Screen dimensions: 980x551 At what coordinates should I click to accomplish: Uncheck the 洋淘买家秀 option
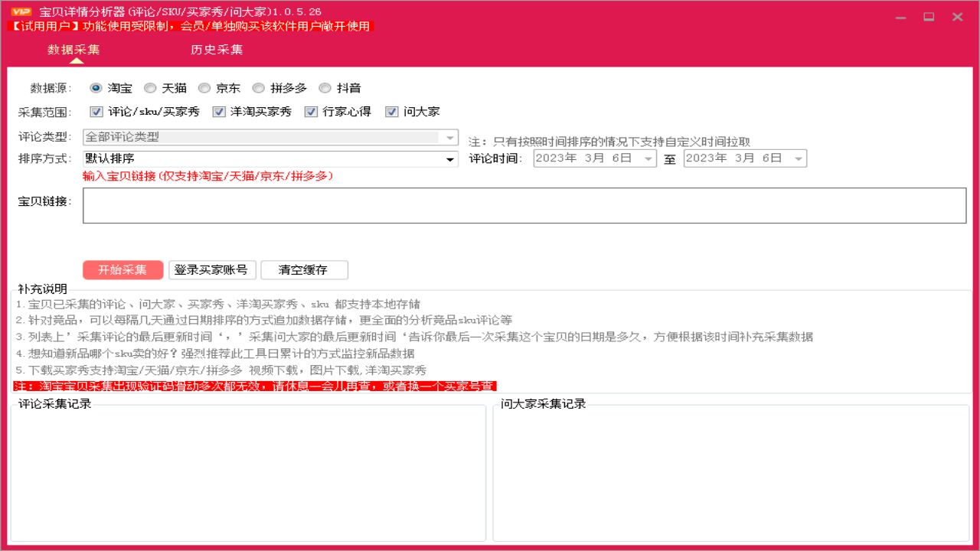coord(220,111)
